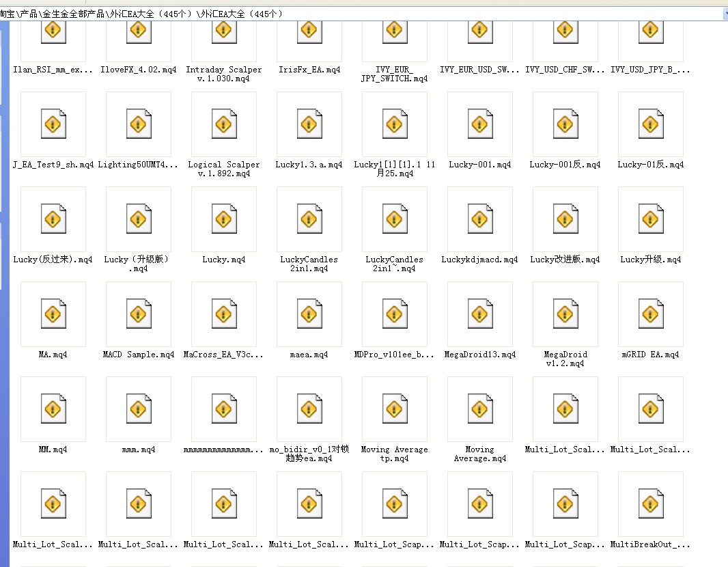Select the MA.mq4 file icon

tap(53, 314)
